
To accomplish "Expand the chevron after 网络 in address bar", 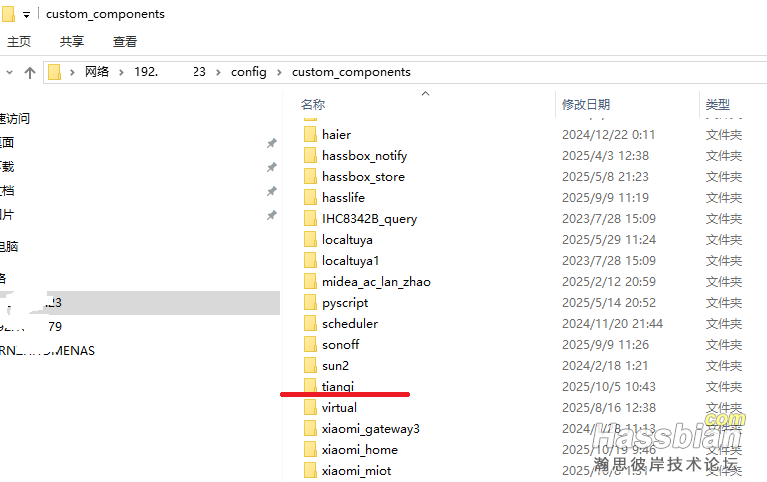I will [x=121, y=72].
